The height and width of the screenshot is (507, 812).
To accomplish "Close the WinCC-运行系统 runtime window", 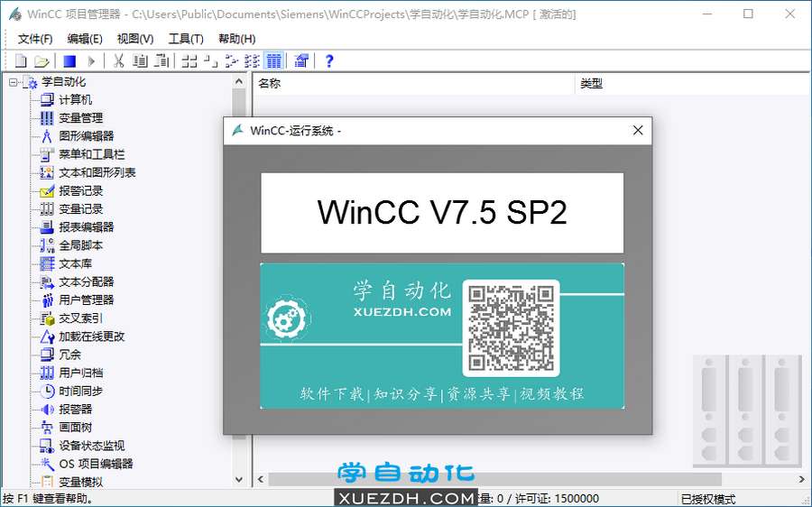I will pos(638,131).
